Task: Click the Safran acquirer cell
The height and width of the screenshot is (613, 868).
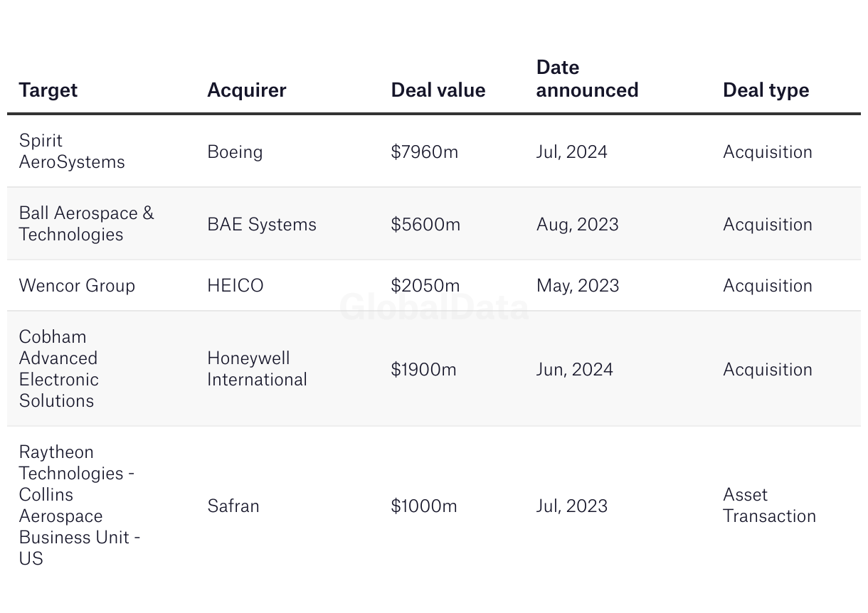Action: click(233, 506)
